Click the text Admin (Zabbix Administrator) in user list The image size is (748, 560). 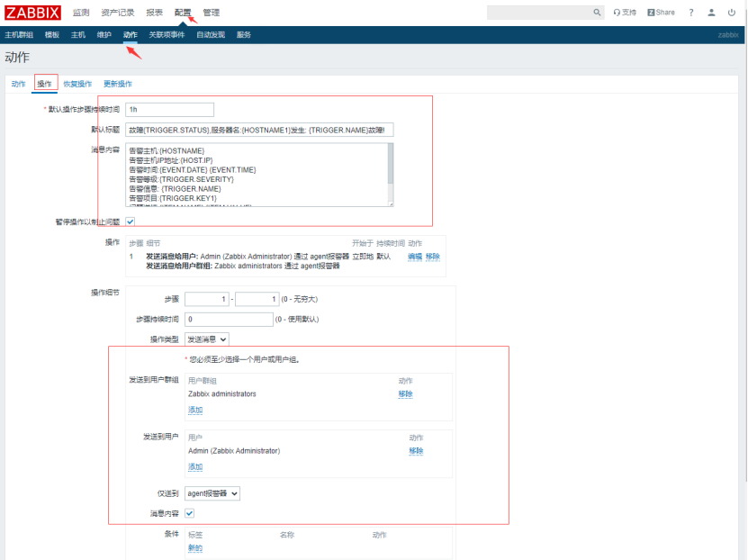[x=234, y=451]
